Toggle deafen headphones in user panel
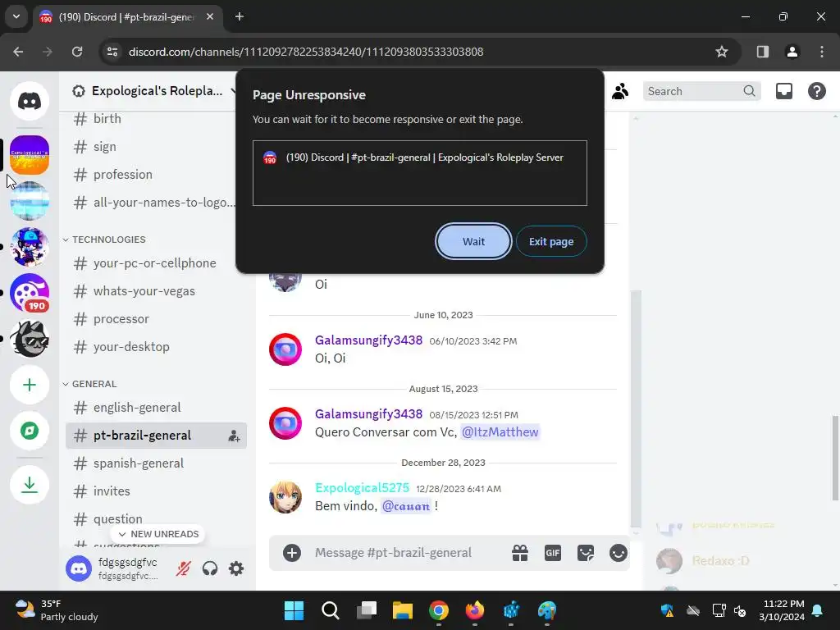 coord(210,568)
